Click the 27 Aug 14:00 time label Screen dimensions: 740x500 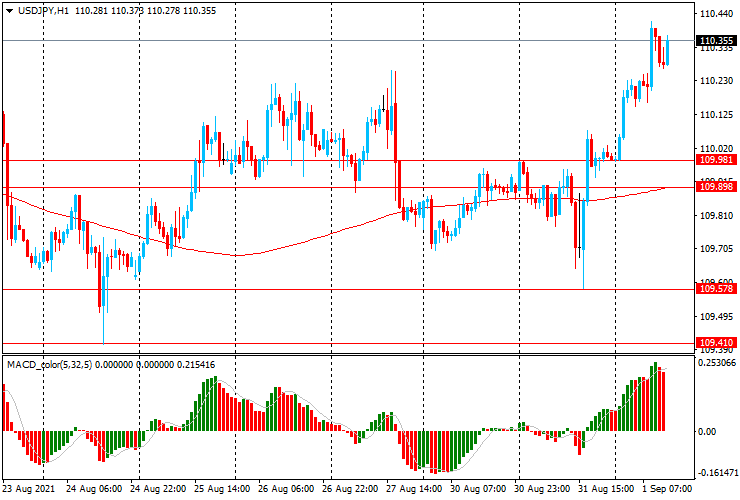pos(414,488)
